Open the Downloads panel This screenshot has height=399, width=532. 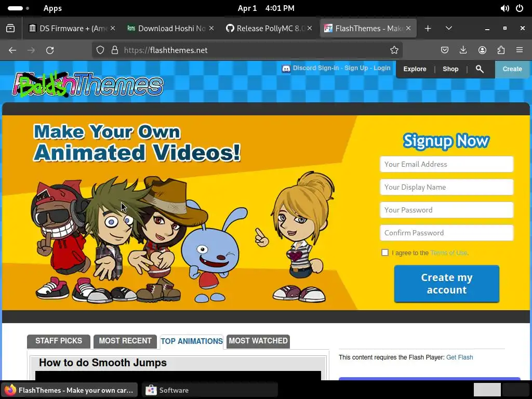tap(463, 50)
